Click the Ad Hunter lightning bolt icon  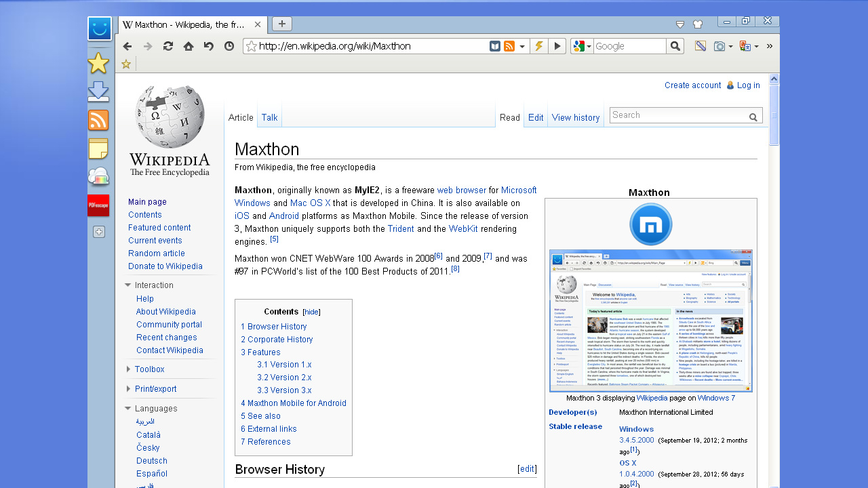(x=538, y=46)
